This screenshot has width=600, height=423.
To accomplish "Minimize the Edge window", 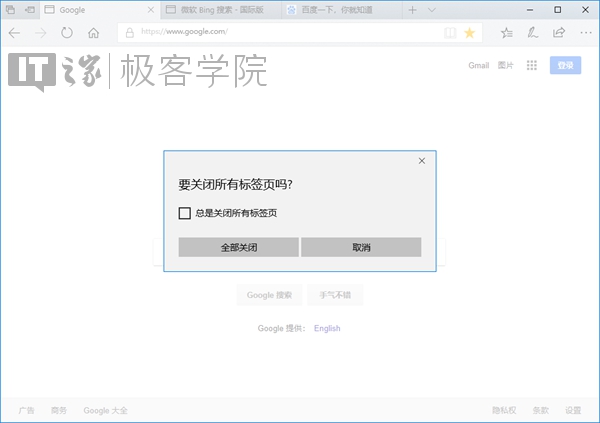I will 530,10.
